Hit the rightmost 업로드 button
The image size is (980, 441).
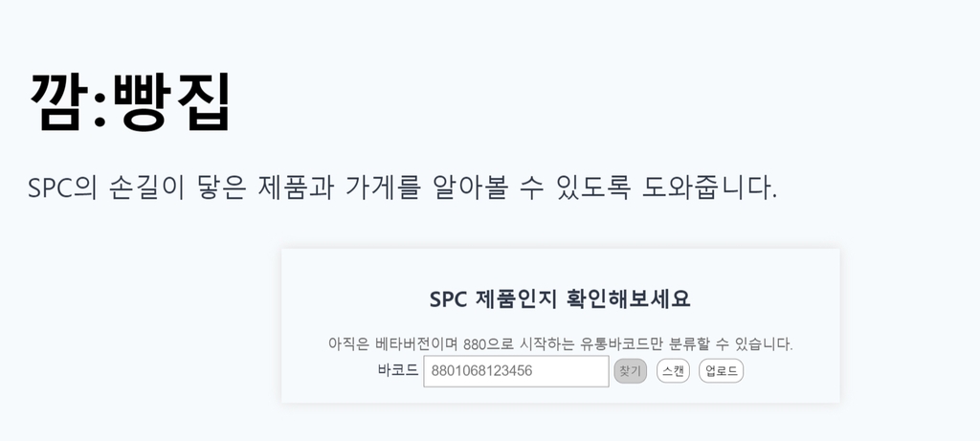[x=722, y=371]
